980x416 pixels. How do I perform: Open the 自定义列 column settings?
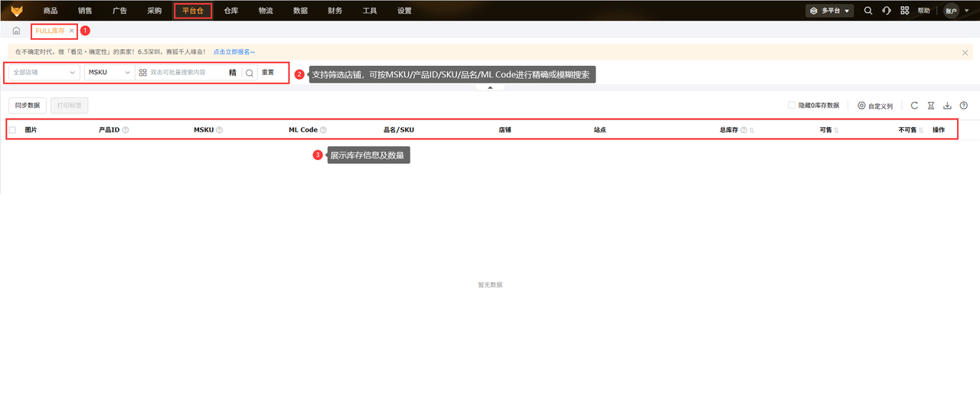(875, 106)
